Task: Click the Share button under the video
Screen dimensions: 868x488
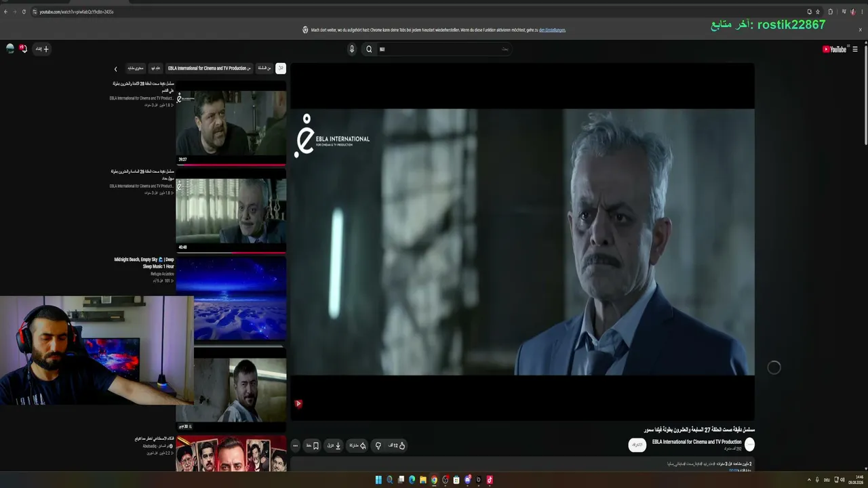Action: [x=357, y=445]
